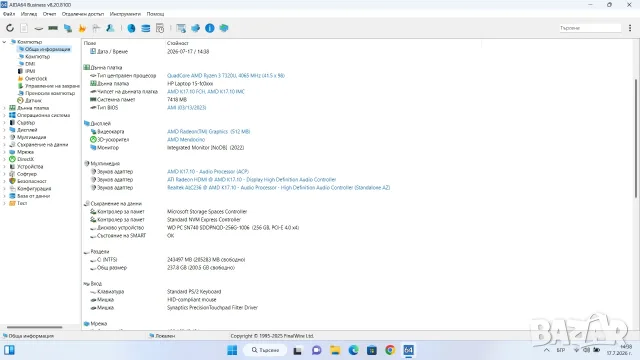Click the blue globe toolbar icon
Screen dimensions: 640x360
coord(131,28)
